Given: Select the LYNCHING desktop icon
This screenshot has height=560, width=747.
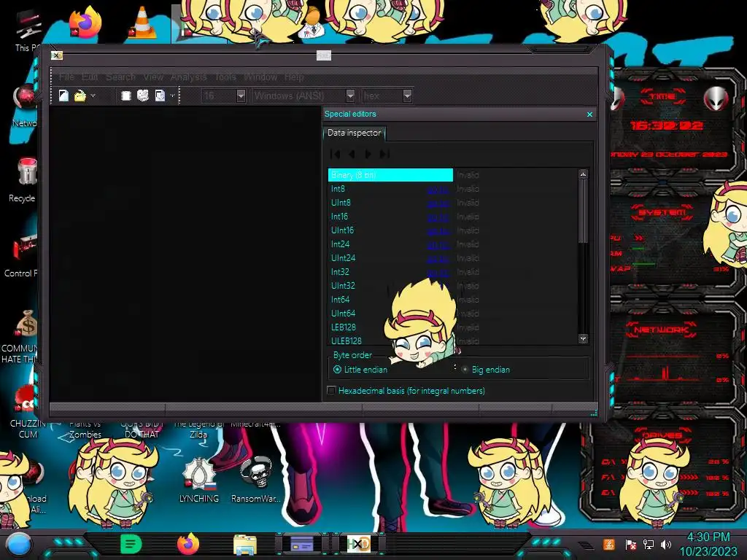Looking at the screenshot, I should [199, 480].
